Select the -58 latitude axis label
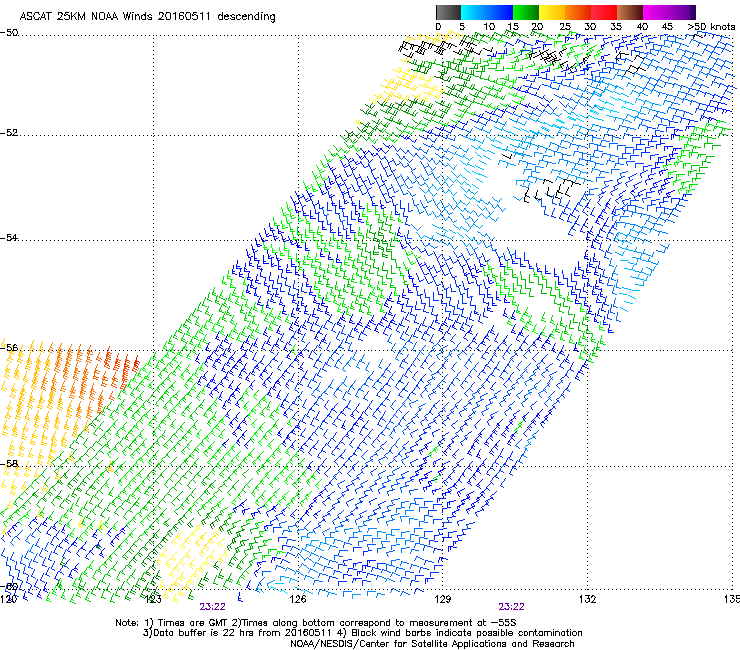 pos(9,464)
